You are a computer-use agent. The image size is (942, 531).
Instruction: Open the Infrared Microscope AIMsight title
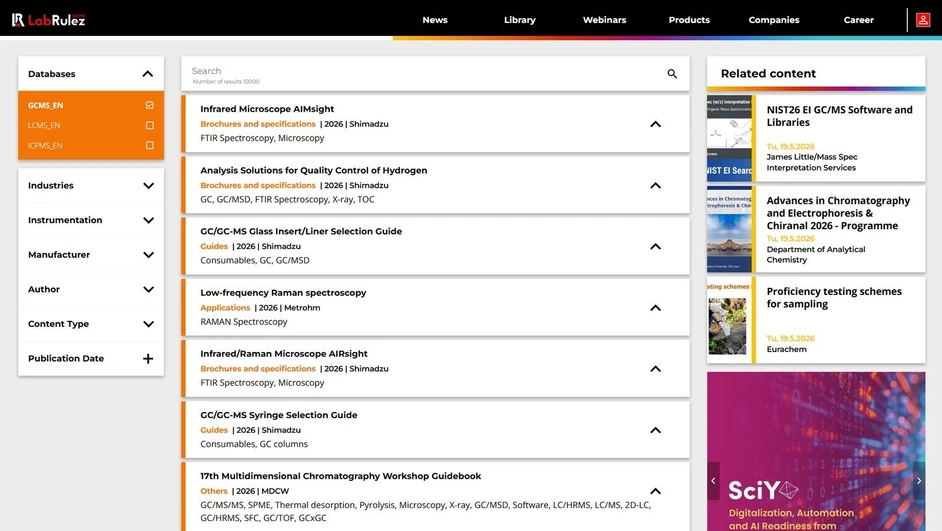click(267, 109)
